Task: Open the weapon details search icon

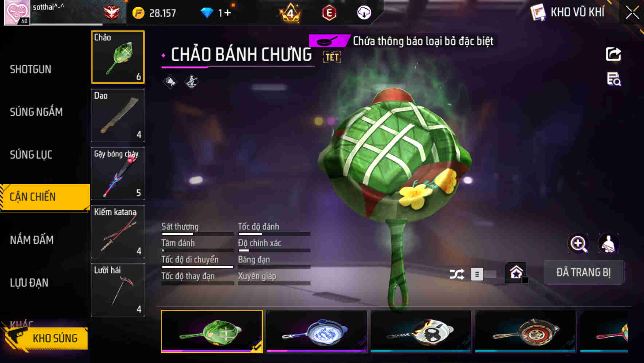Action: (x=614, y=79)
